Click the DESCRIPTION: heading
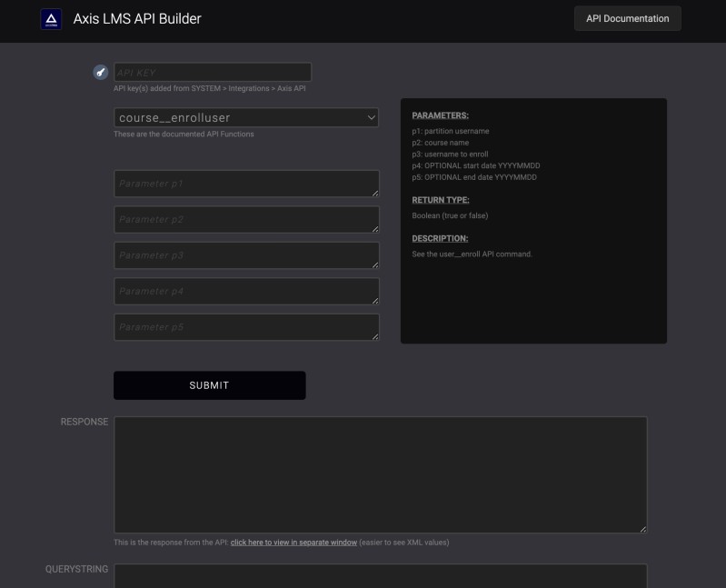This screenshot has height=588, width=726. pos(440,238)
